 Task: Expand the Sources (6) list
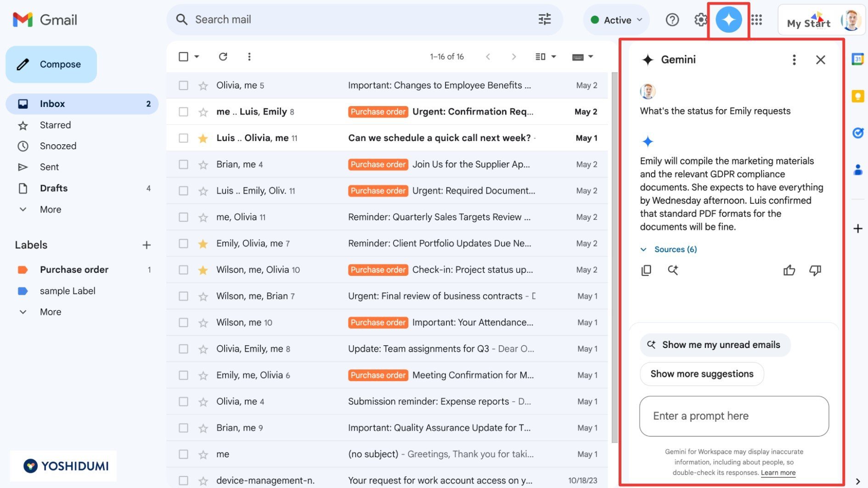669,249
